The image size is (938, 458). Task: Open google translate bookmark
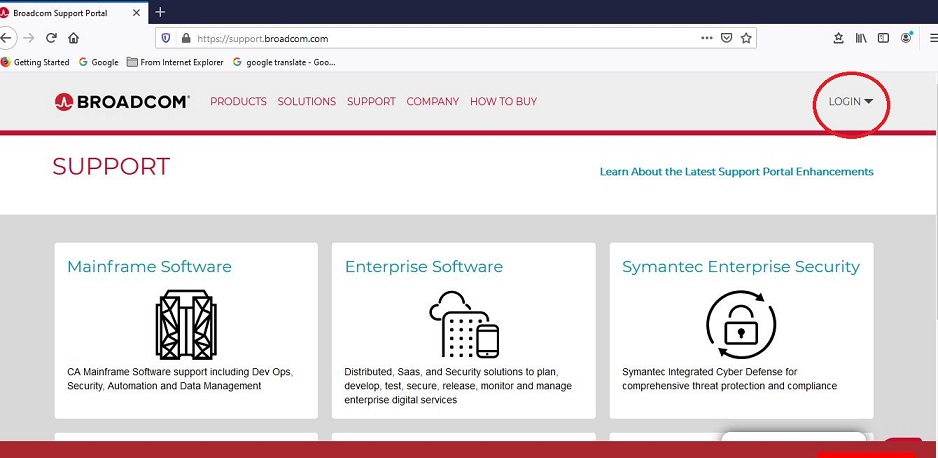(x=284, y=62)
